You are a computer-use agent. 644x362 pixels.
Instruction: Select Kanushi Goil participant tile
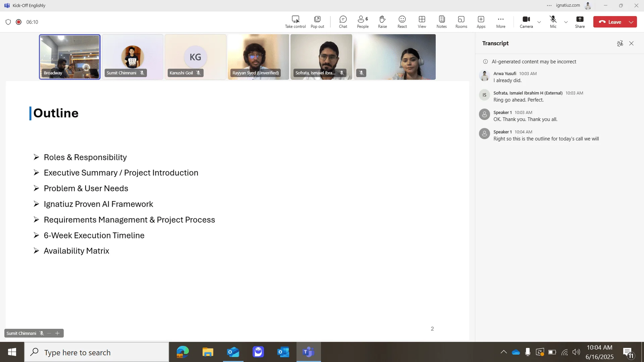195,57
